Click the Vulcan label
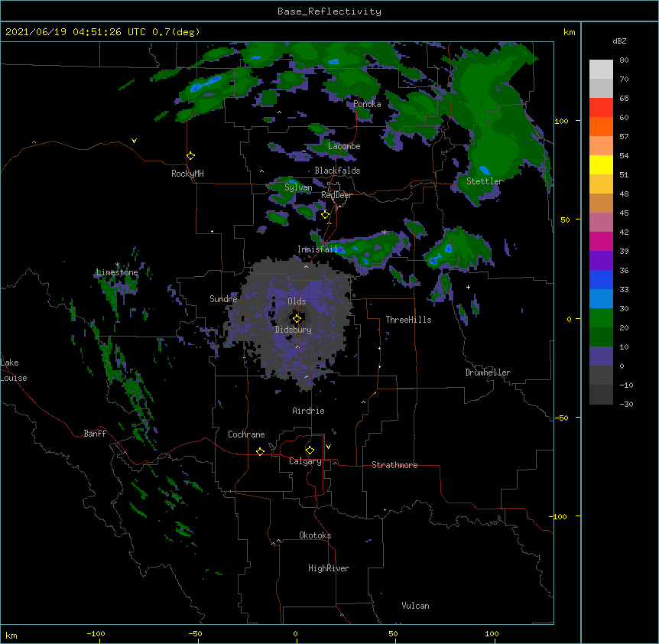 pyautogui.click(x=415, y=606)
